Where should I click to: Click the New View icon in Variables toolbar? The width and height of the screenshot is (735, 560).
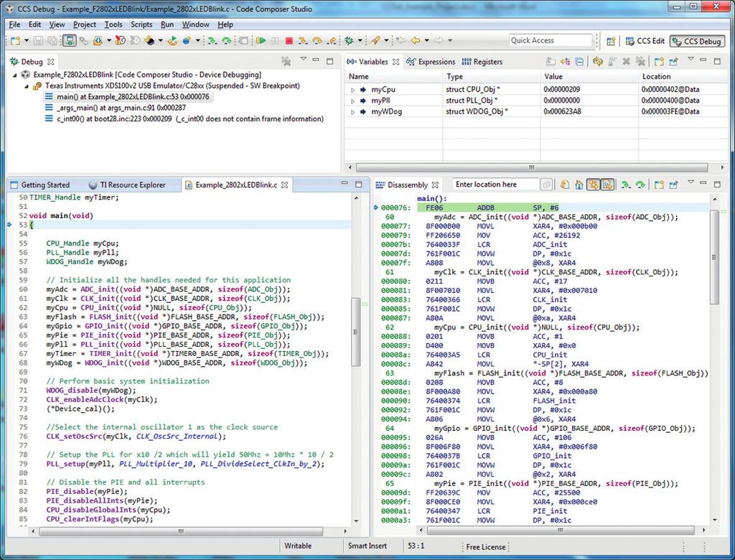[659, 62]
